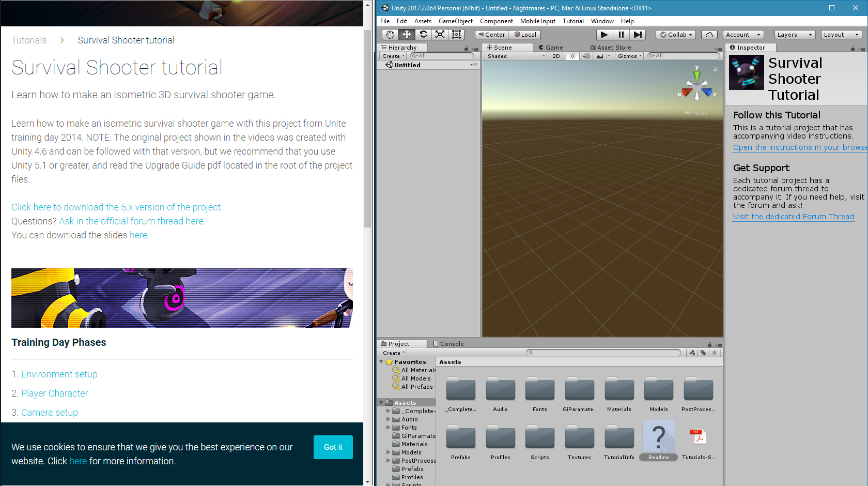The height and width of the screenshot is (486, 868).
Task: Switch to the Game tab
Action: (x=551, y=48)
